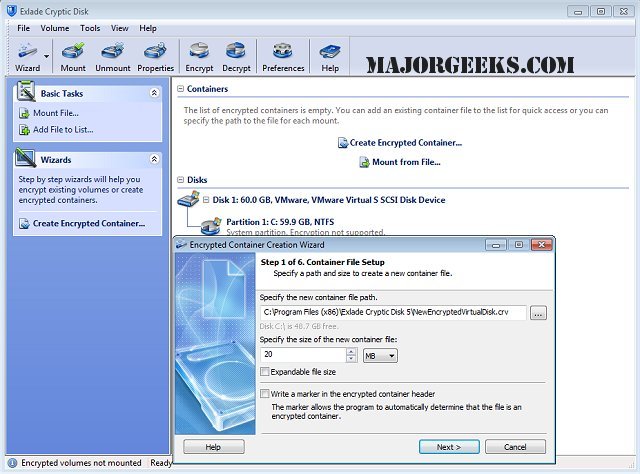Open the Help menu
The width and height of the screenshot is (640, 474).
tap(148, 28)
